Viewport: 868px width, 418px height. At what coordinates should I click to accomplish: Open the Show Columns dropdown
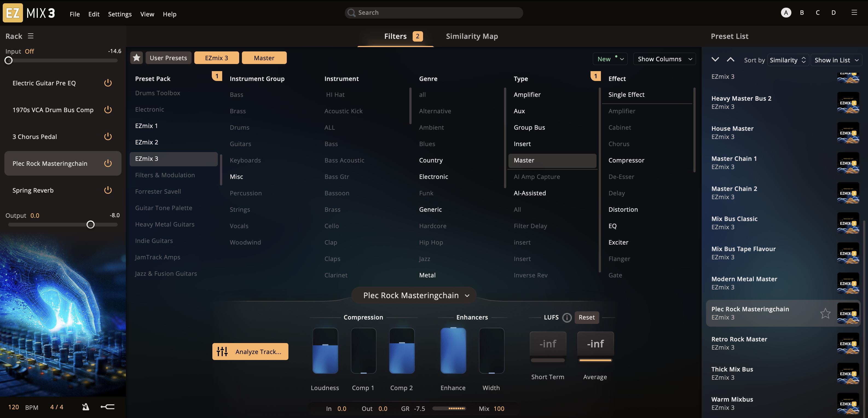pyautogui.click(x=664, y=59)
